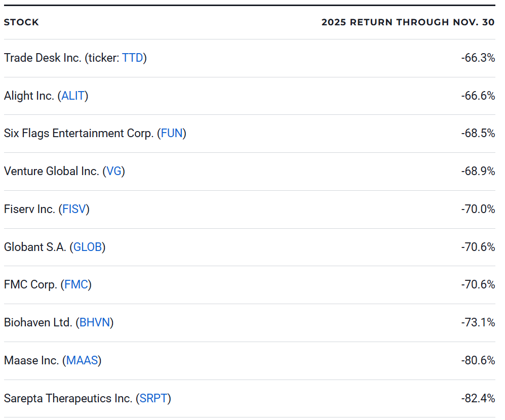Select the Trade Desk Inc. name text
Image resolution: width=505 pixels, height=420 pixels.
click(x=43, y=58)
